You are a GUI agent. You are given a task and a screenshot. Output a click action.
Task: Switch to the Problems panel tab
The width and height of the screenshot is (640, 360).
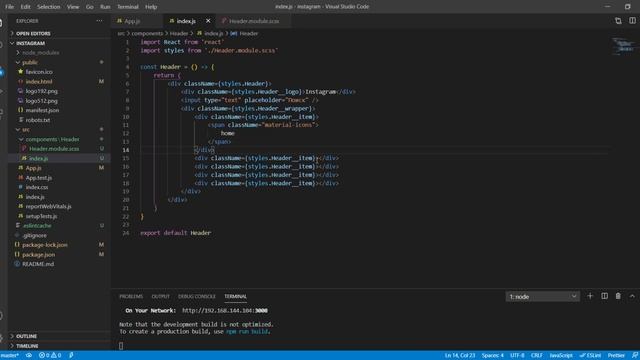tap(131, 297)
